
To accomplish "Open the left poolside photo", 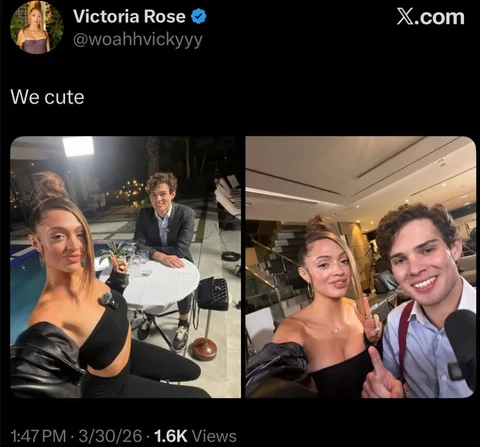I will (126, 267).
